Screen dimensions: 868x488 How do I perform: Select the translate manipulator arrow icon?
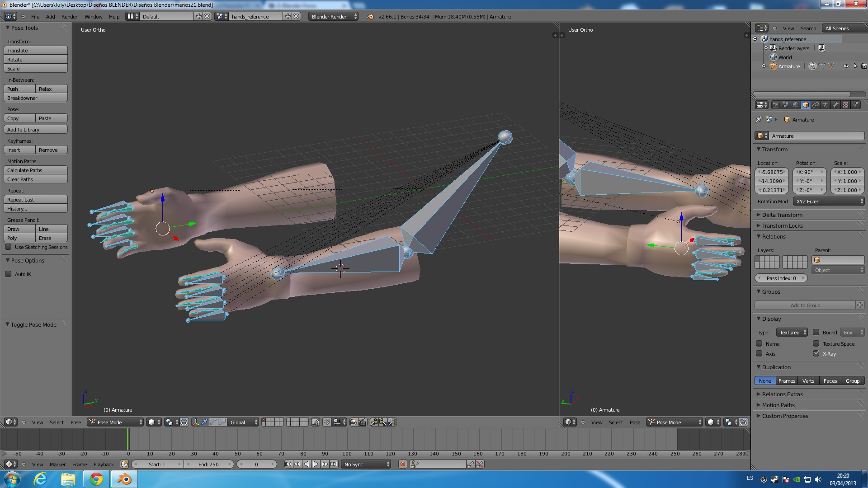coord(204,422)
